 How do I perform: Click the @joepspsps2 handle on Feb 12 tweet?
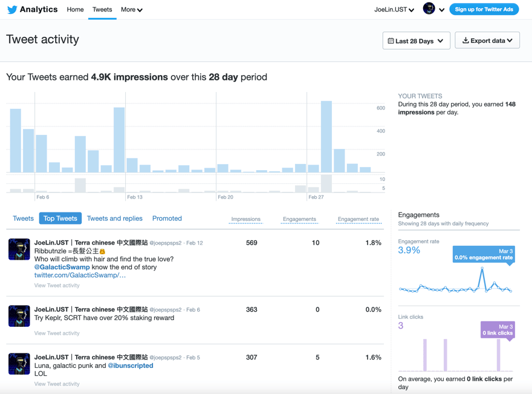[x=166, y=243]
